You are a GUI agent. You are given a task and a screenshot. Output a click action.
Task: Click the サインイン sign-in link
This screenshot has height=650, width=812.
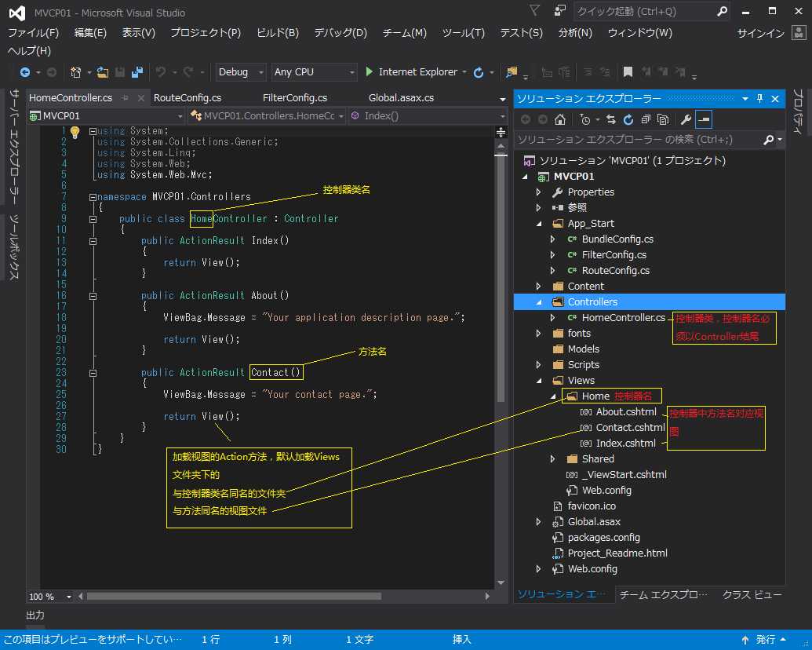coord(760,33)
